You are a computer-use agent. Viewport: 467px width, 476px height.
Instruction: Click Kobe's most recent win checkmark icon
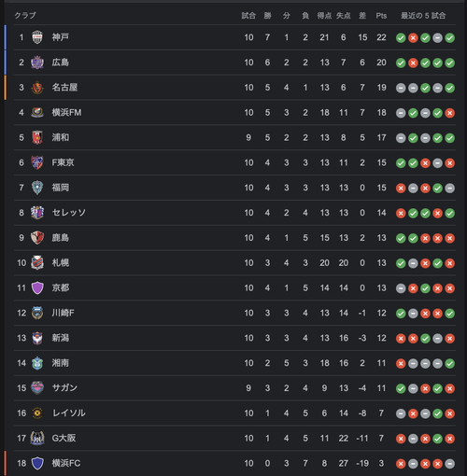(449, 38)
